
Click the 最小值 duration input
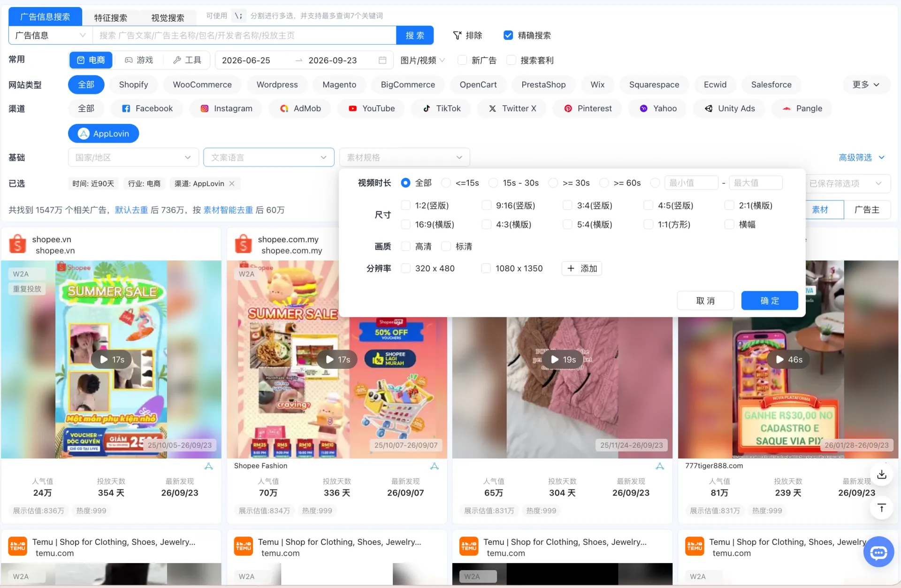tap(691, 183)
